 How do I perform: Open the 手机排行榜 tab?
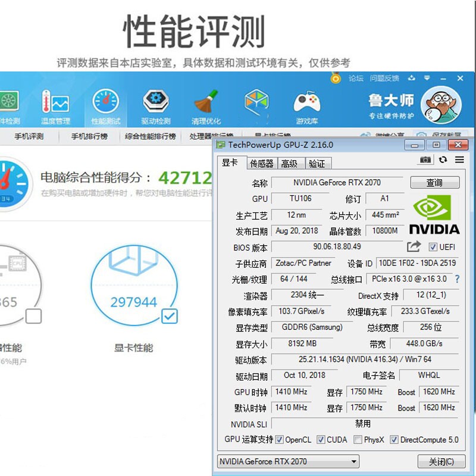pos(90,136)
